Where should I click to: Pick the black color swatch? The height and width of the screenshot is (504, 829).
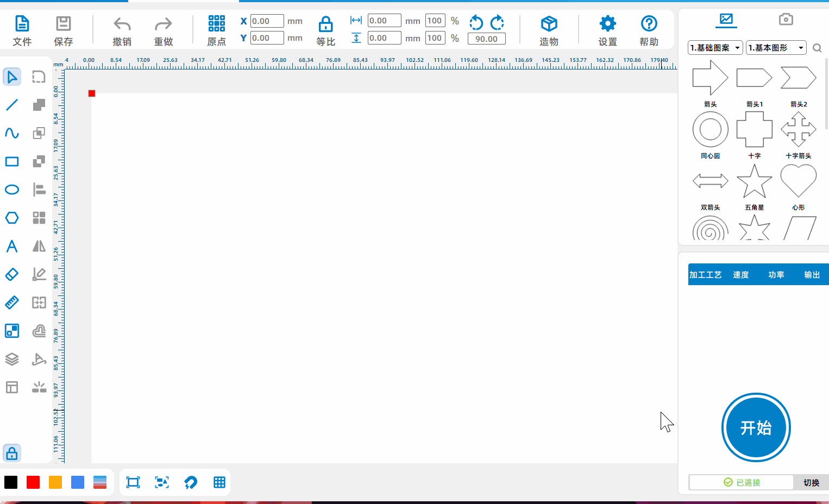tap(11, 482)
